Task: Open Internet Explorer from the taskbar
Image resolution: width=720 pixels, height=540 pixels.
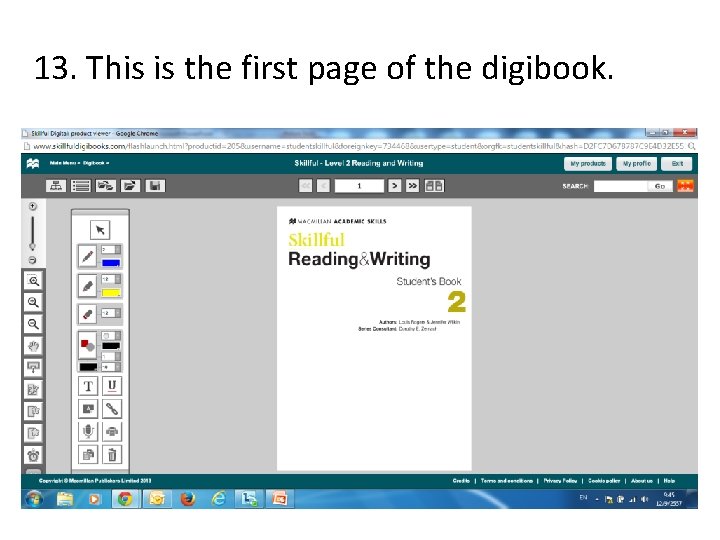Action: coord(219,499)
